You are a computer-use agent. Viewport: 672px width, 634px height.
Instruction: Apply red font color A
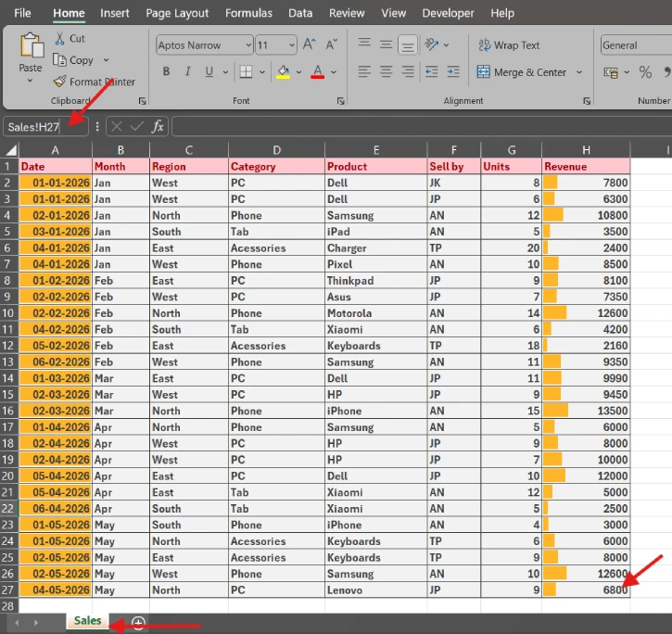point(317,71)
